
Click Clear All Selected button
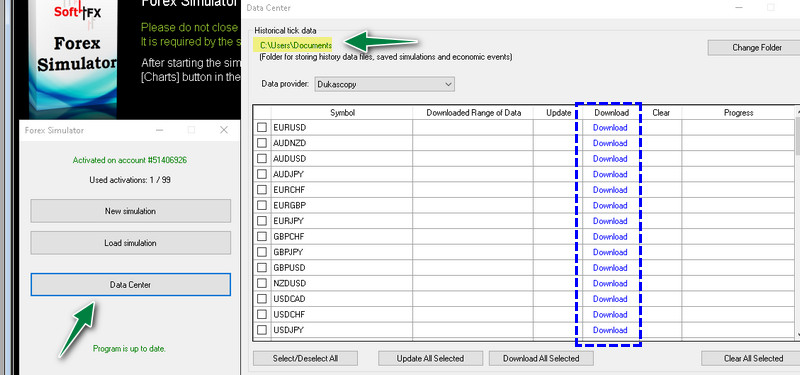pos(751,358)
